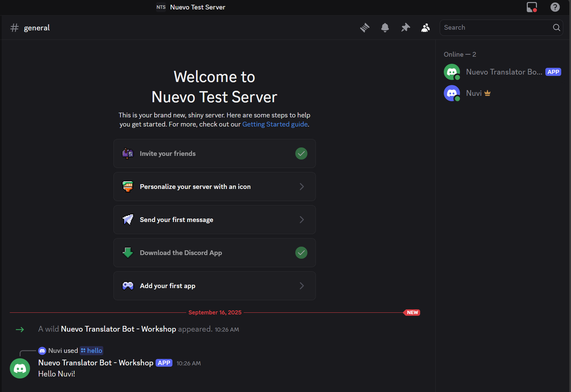
Task: Expand the Send your first message chevron
Action: tap(302, 220)
